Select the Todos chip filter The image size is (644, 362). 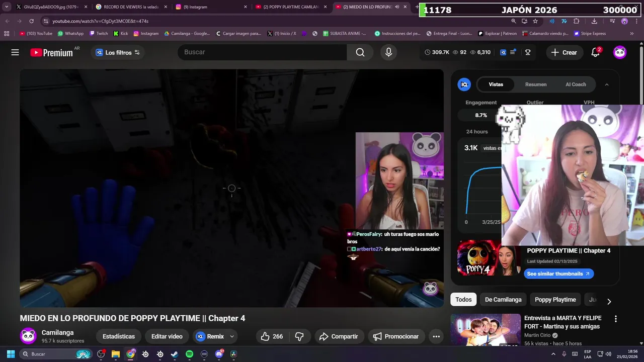coord(463,300)
